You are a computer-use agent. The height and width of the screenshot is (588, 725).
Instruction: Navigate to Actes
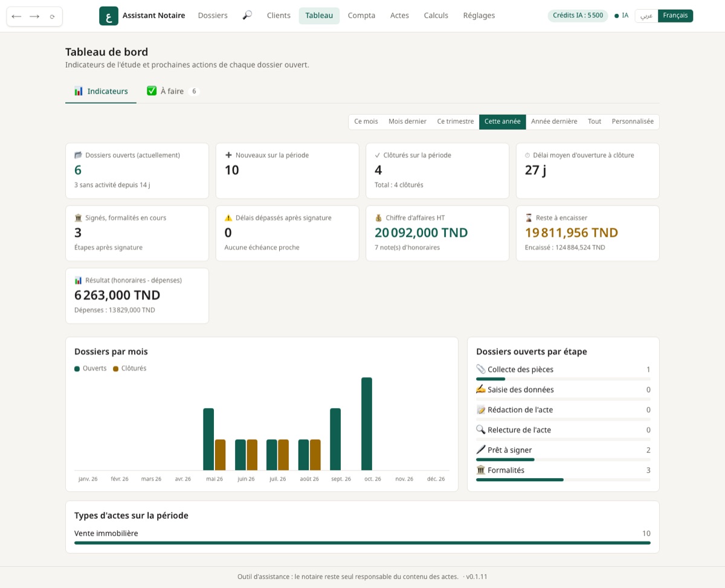(400, 16)
